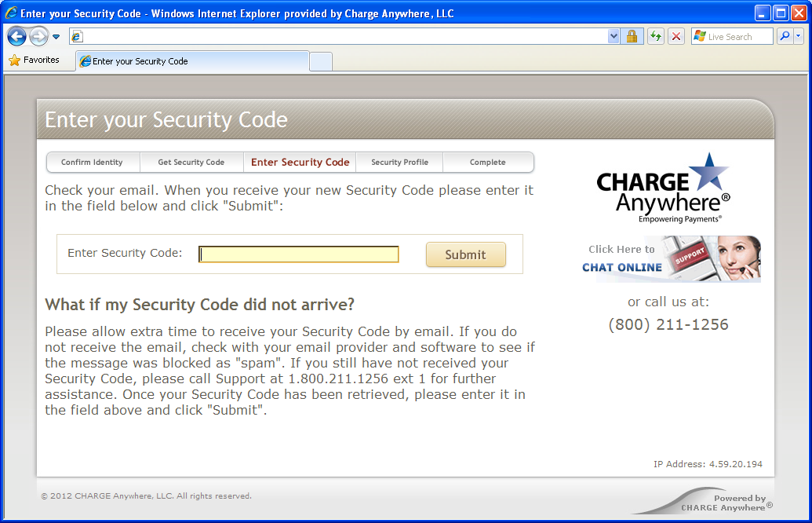The height and width of the screenshot is (523, 812).
Task: Click the security lock icon
Action: pos(632,37)
